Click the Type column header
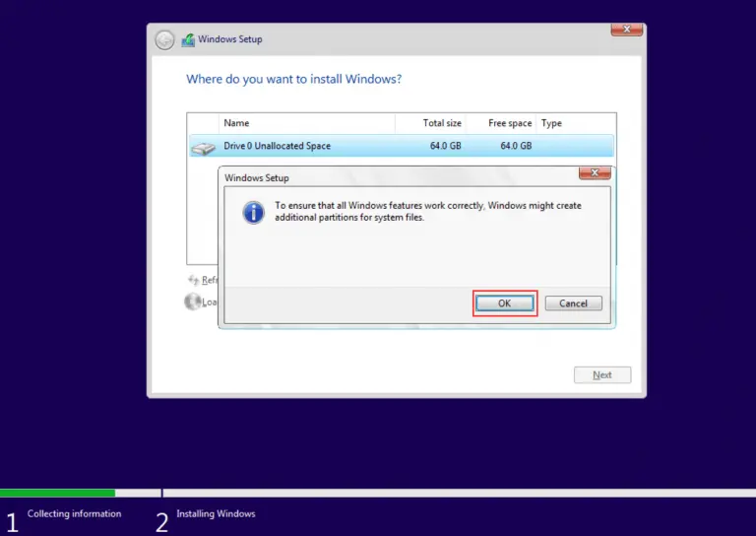Screen dimensions: 756x536 click(576, 123)
